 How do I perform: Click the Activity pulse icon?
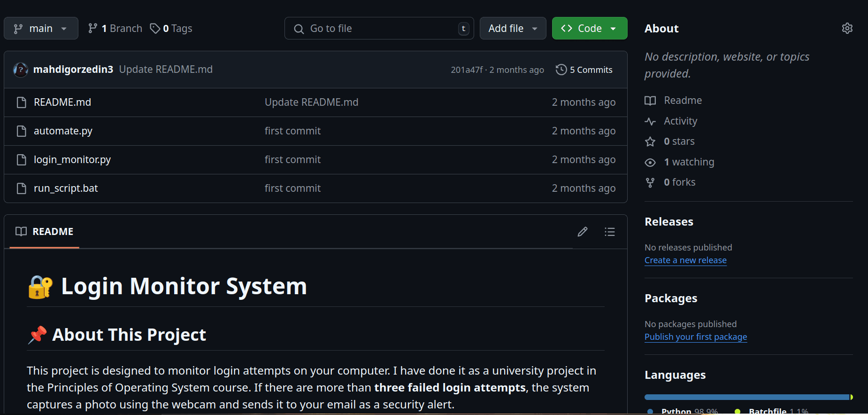point(650,121)
